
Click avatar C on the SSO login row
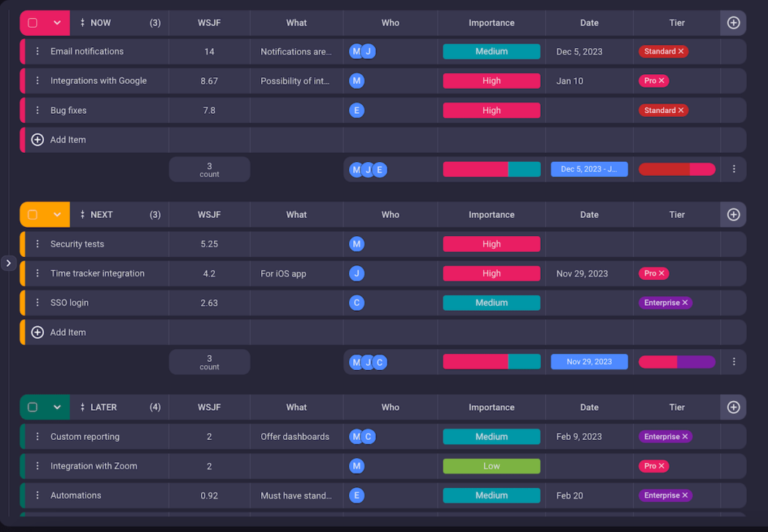356,303
